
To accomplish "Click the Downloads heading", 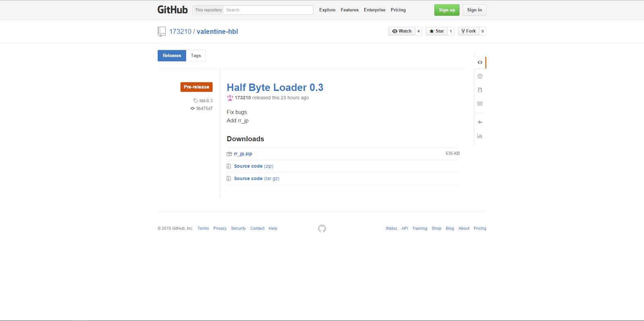I will coord(246,139).
